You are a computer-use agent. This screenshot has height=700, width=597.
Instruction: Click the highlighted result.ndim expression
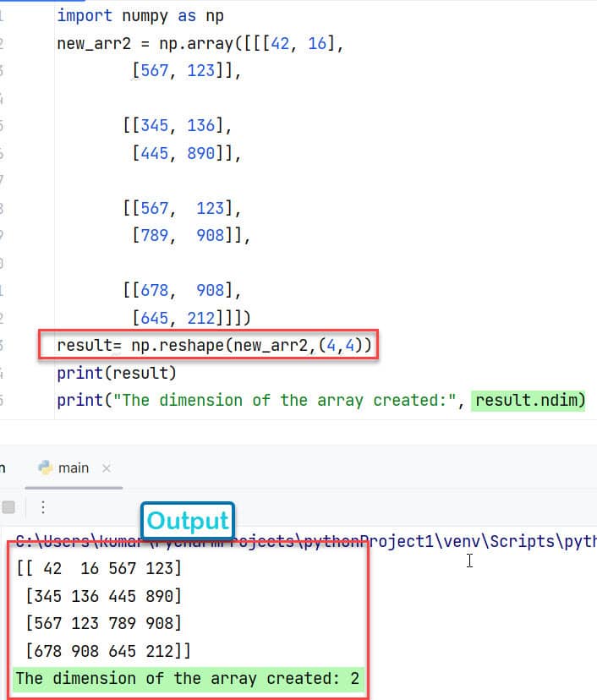[x=529, y=400]
